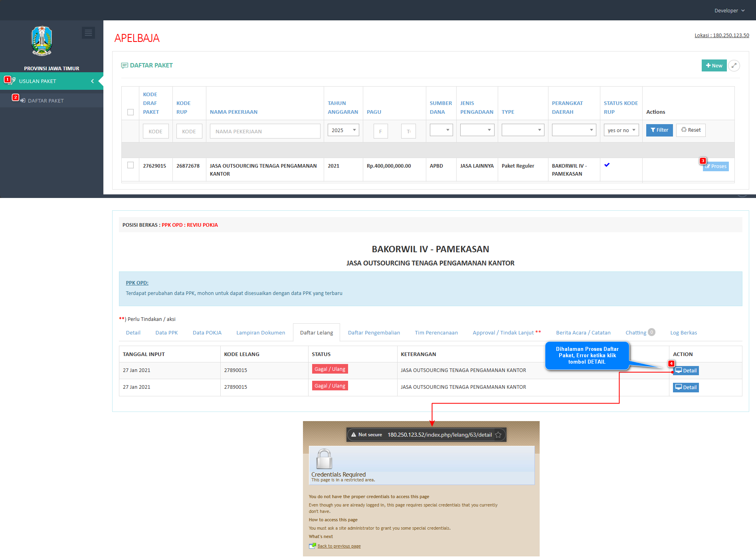Click Detail button in first lelang row

point(686,370)
